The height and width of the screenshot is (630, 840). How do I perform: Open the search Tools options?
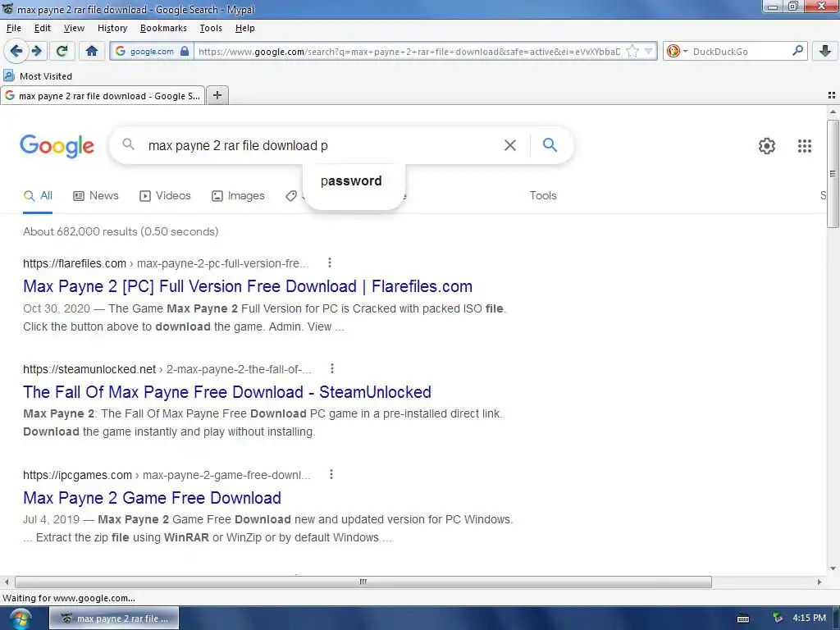(543, 195)
